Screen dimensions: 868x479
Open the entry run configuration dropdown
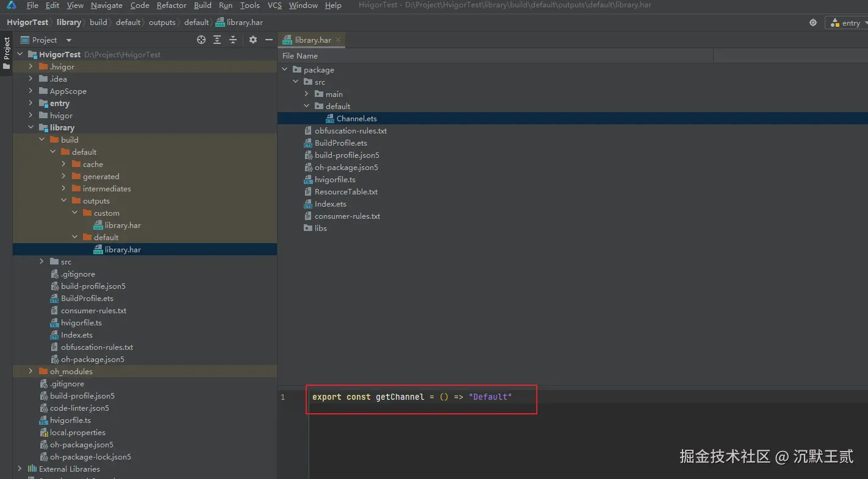click(x=847, y=23)
